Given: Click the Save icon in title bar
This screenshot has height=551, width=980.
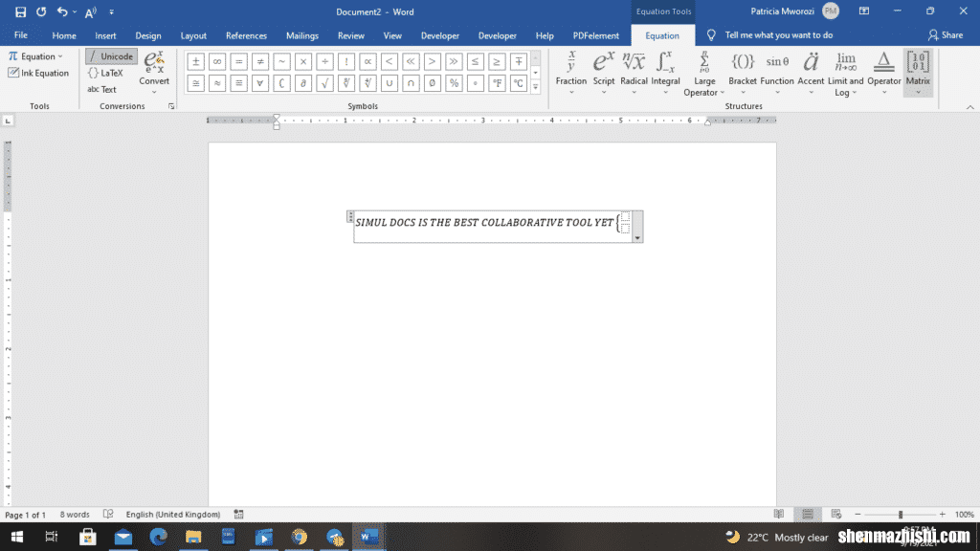Looking at the screenshot, I should point(21,11).
